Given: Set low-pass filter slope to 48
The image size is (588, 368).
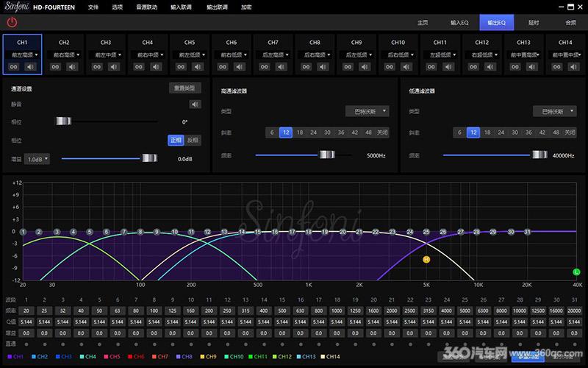Looking at the screenshot, I should 556,132.
